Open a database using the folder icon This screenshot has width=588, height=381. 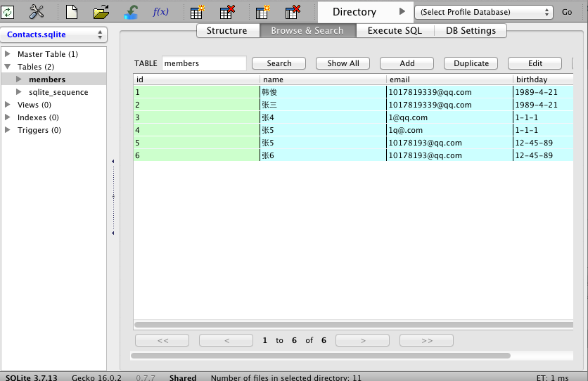click(x=102, y=11)
